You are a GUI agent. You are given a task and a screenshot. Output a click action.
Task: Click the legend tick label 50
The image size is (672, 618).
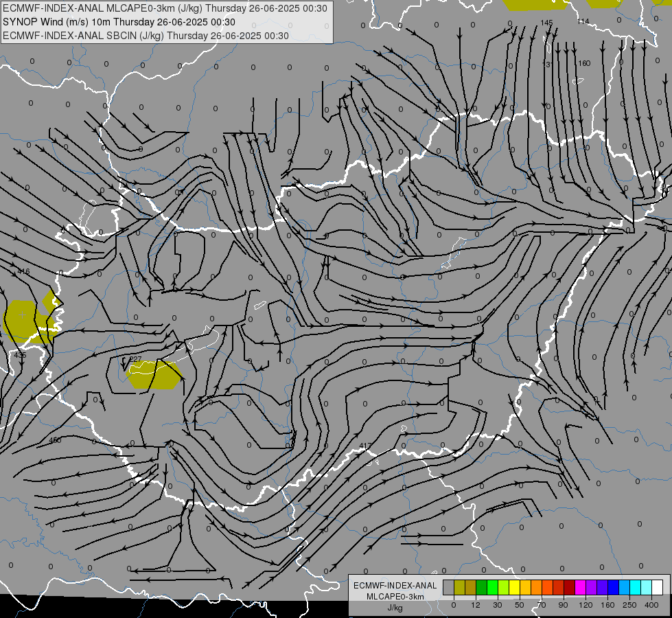click(520, 605)
